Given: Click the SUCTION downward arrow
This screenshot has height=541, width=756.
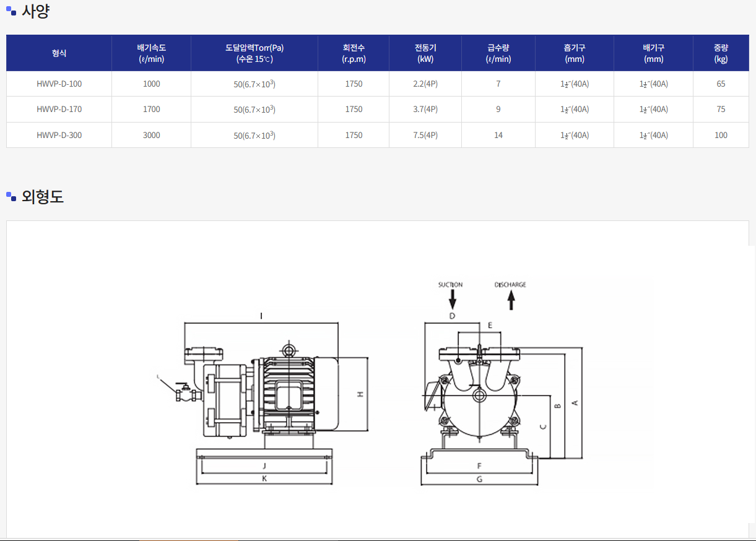Looking at the screenshot, I should pyautogui.click(x=452, y=300).
